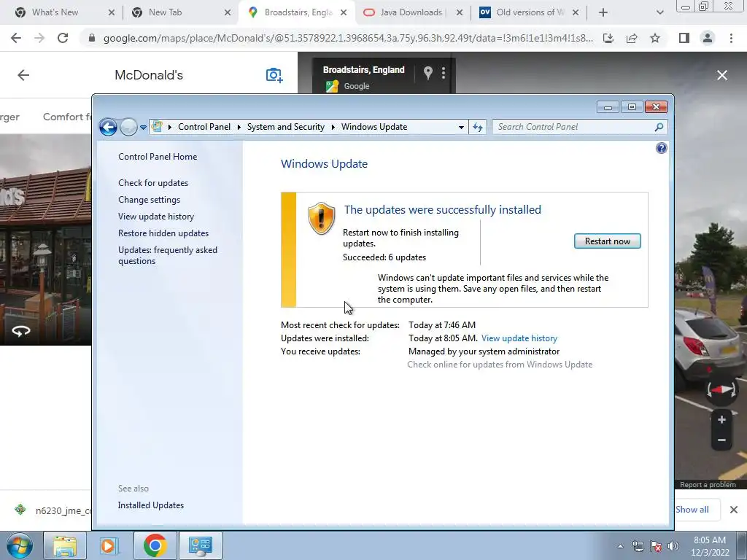Screen dimensions: 747x560
Task: Click rotate 360 icon on photo thumbnail
Action: coord(21,331)
